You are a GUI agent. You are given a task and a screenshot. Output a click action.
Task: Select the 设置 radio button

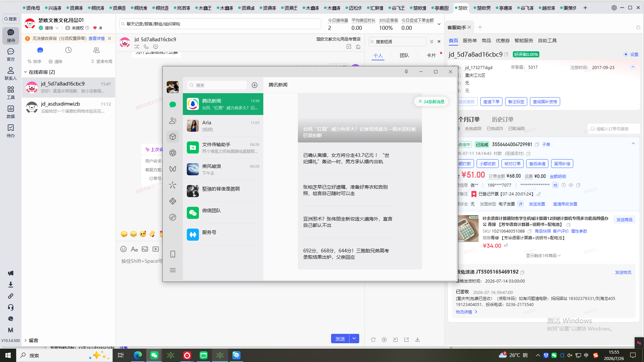[x=626, y=54]
